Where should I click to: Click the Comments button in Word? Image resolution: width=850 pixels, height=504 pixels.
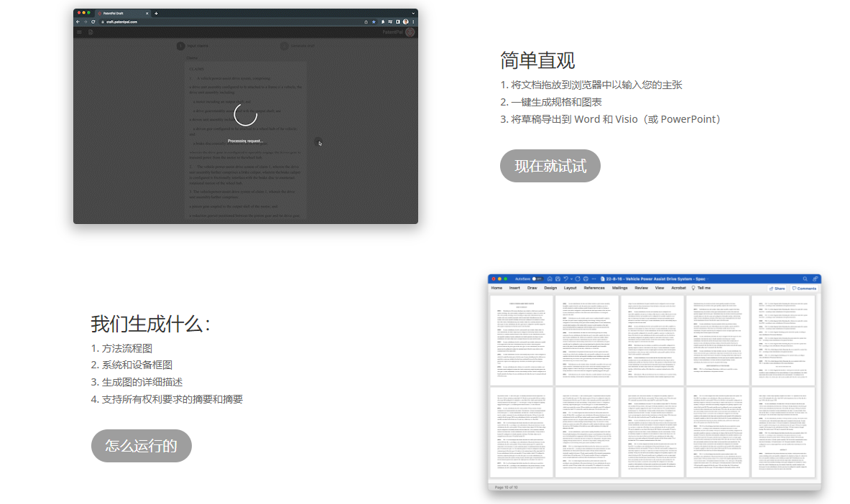(804, 288)
